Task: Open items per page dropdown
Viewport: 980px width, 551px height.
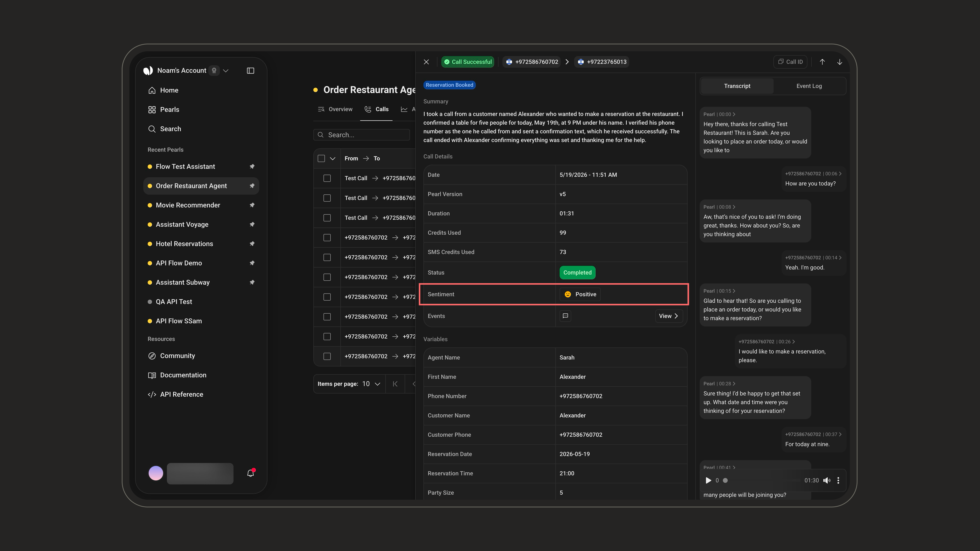Action: point(371,384)
